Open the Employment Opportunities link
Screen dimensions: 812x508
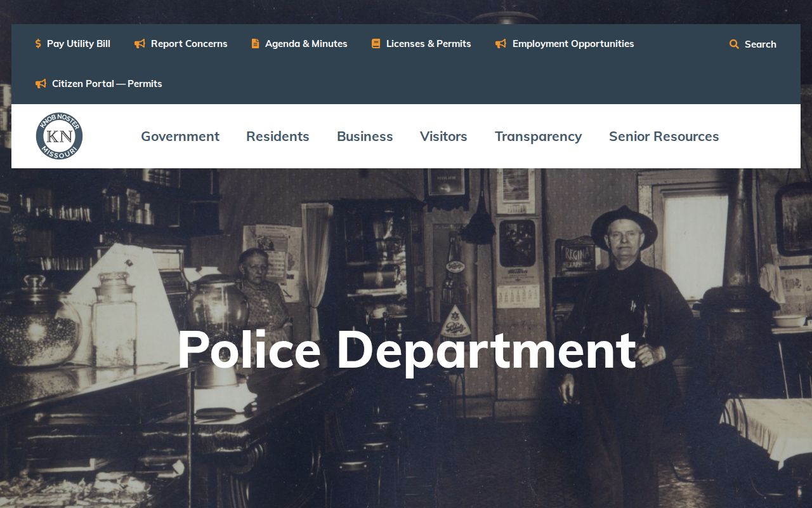point(573,44)
